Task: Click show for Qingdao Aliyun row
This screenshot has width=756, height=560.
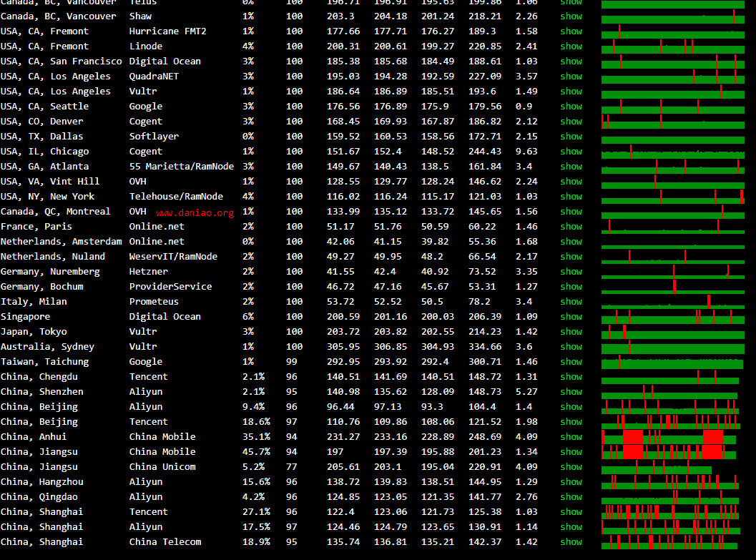Action: (571, 496)
